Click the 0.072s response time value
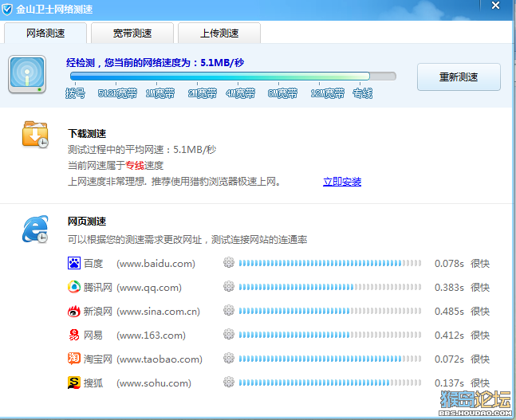 pos(449,359)
